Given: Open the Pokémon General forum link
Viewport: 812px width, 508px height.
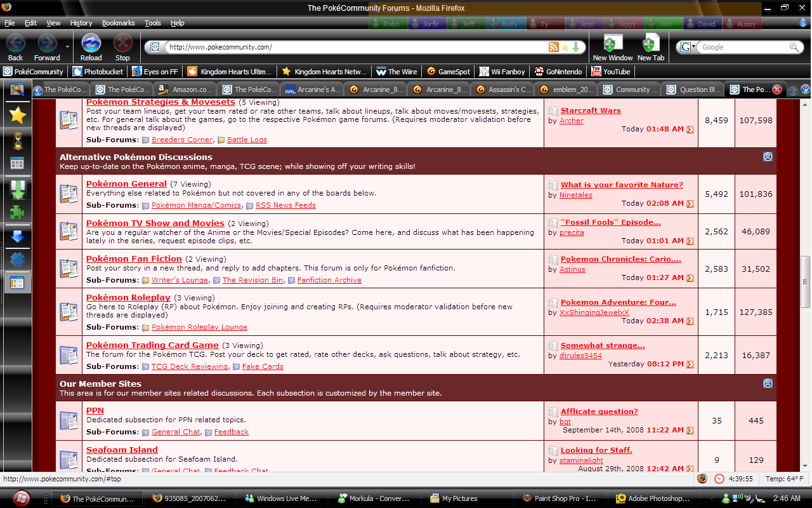Looking at the screenshot, I should tap(126, 184).
